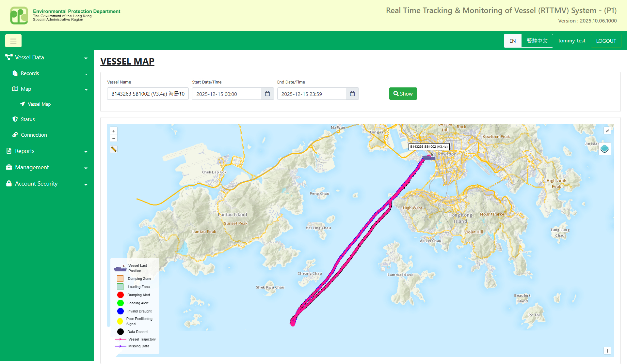
Task: Open Start Date/Time calendar picker
Action: point(267,94)
